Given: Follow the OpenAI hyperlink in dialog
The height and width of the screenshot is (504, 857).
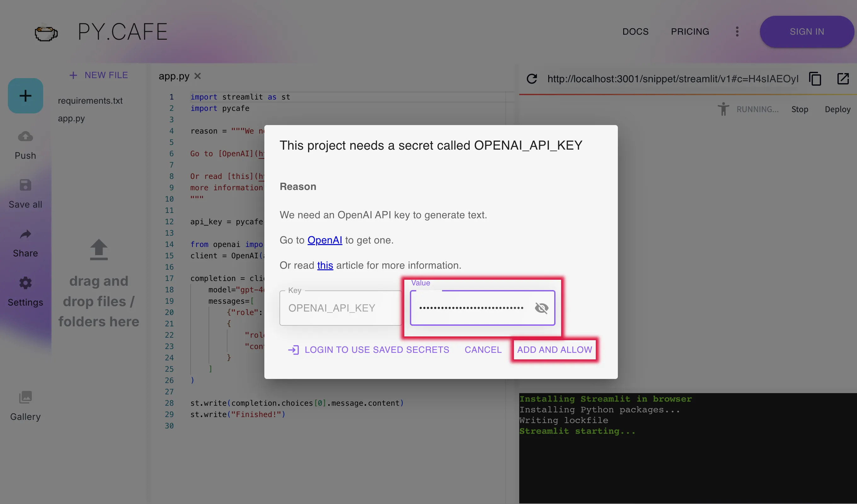Looking at the screenshot, I should 325,240.
